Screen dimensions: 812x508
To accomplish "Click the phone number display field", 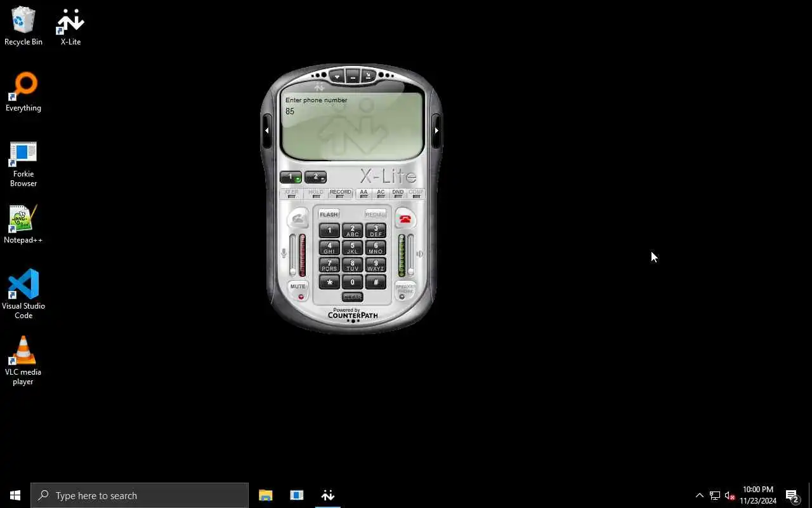I will 352,126.
